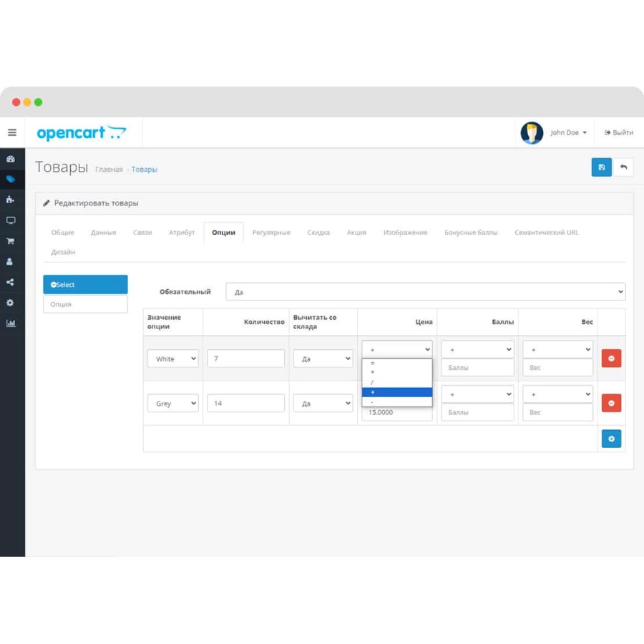Click the Баллы field in Grey row
Viewport: 644px width, 644px height.
click(x=477, y=412)
